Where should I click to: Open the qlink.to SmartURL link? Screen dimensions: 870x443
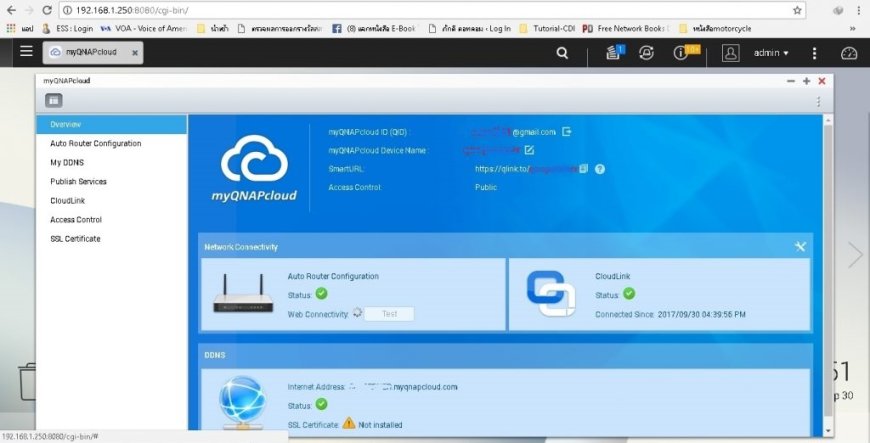point(526,169)
